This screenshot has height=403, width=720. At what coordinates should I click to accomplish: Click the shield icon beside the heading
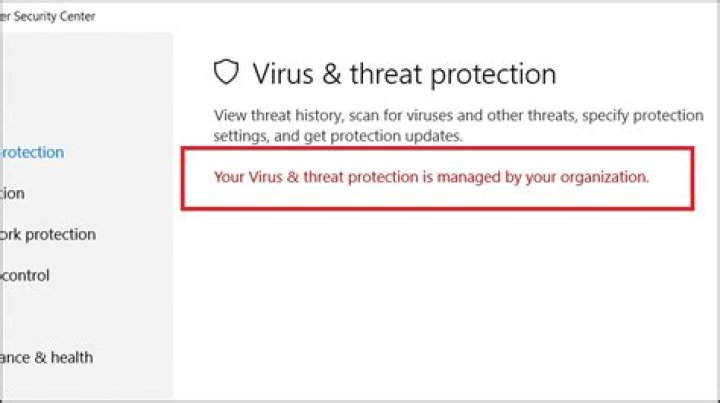click(x=226, y=72)
